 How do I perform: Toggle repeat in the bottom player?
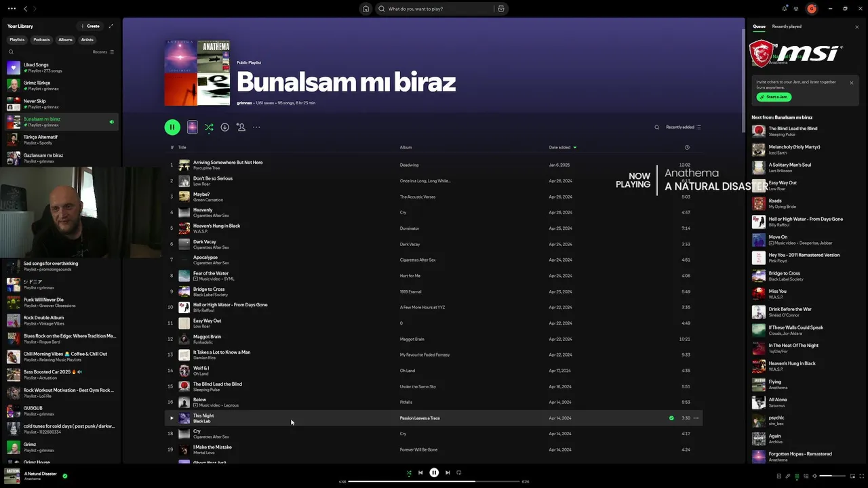(x=459, y=473)
